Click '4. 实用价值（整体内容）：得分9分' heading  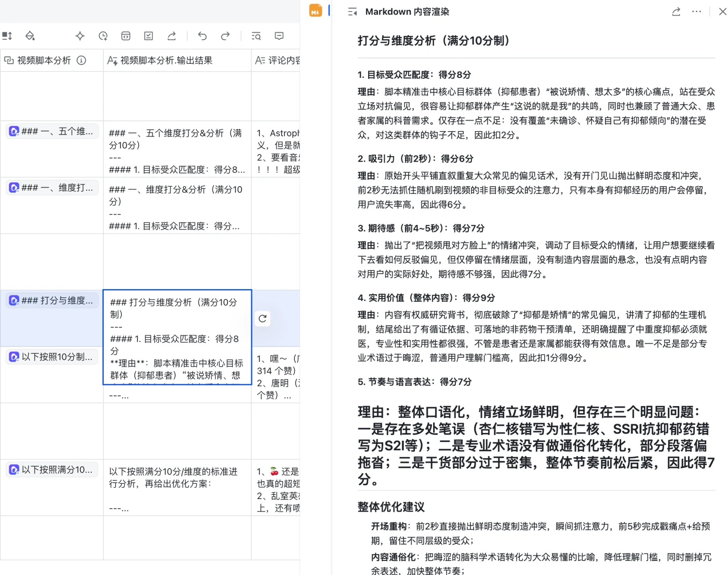pos(426,298)
